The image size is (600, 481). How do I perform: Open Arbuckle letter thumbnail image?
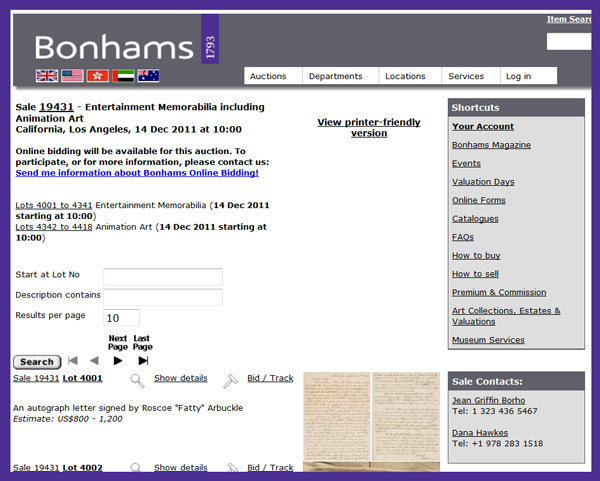click(x=372, y=416)
